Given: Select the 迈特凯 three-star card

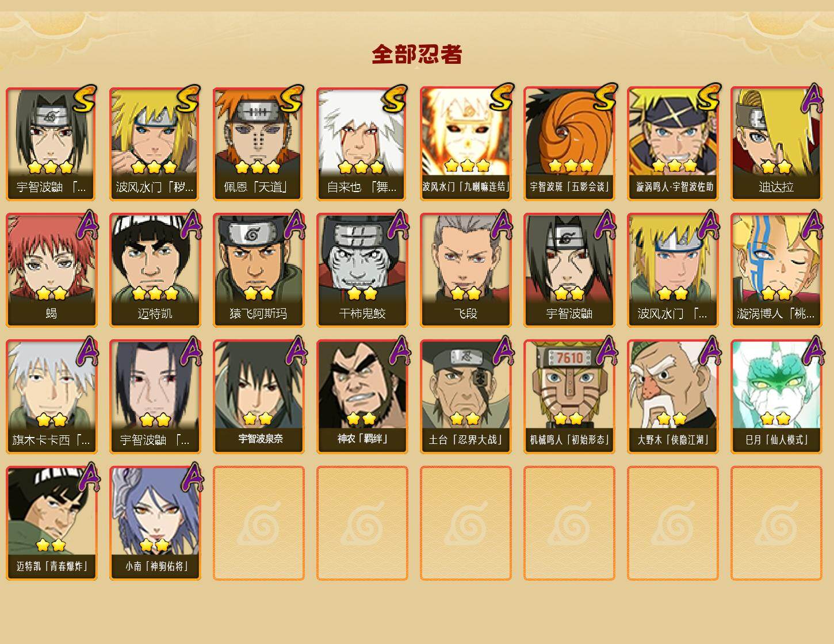Looking at the screenshot, I should tap(155, 270).
